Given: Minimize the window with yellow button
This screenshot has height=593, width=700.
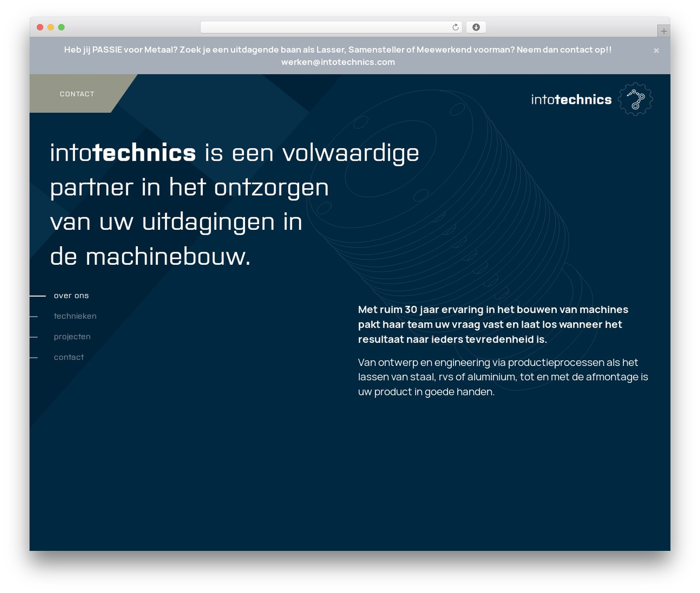Looking at the screenshot, I should (51, 27).
